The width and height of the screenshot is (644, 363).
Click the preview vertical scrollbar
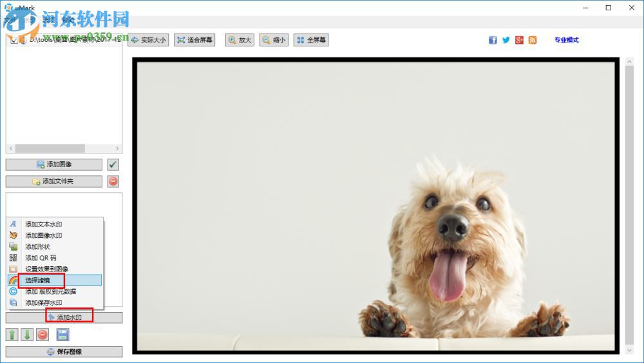point(629,206)
